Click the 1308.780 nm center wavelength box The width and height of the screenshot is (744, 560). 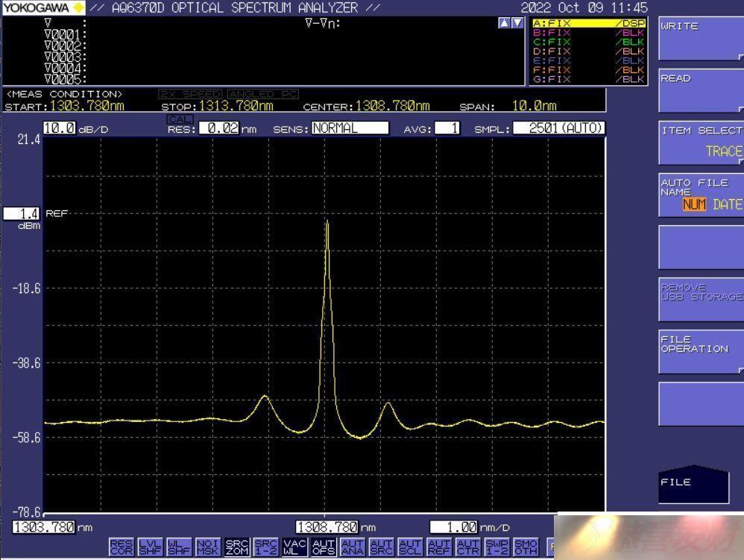[327, 527]
